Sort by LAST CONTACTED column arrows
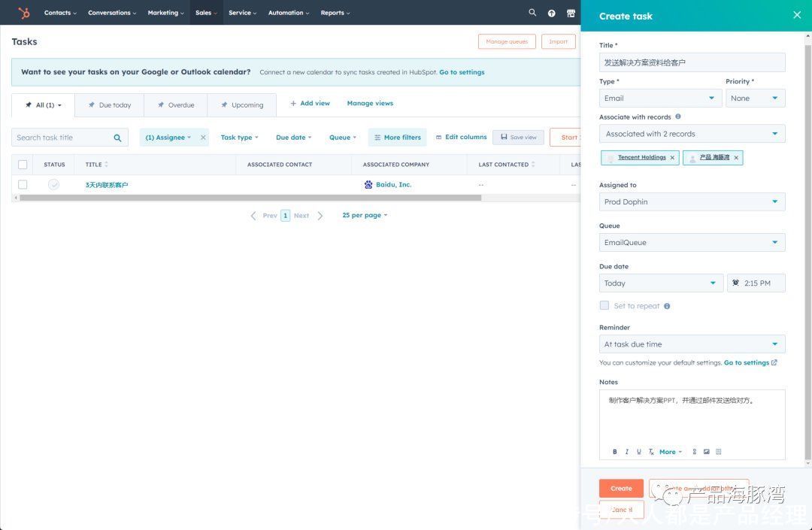 [x=533, y=164]
